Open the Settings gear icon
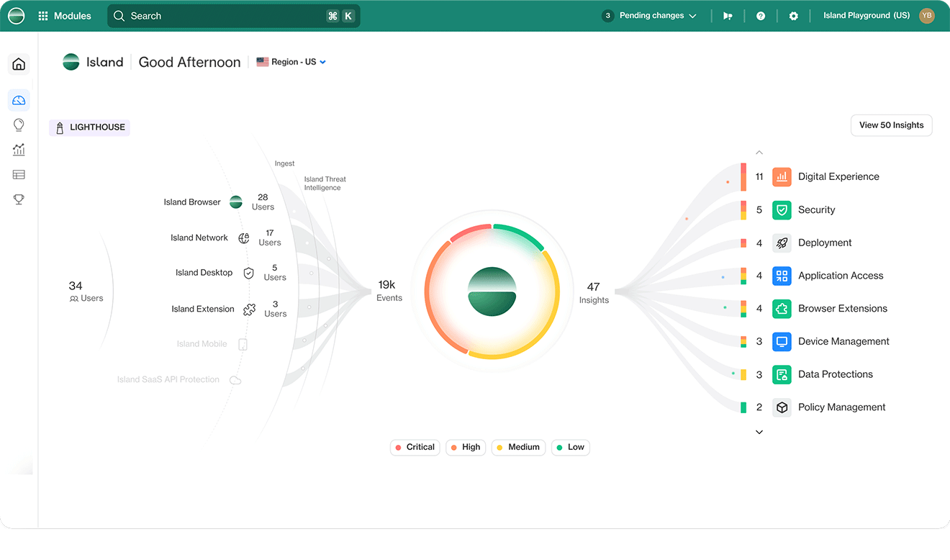Image resolution: width=950 pixels, height=560 pixels. (x=794, y=16)
